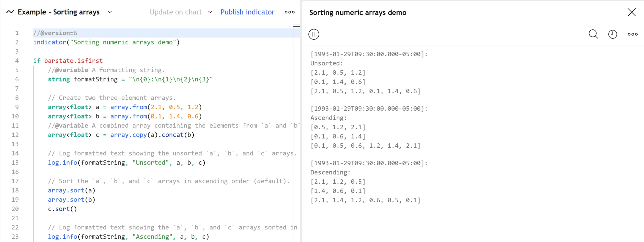Click the editor scrollbar marker at top right
This screenshot has width=644, height=242.
pos(297,26)
